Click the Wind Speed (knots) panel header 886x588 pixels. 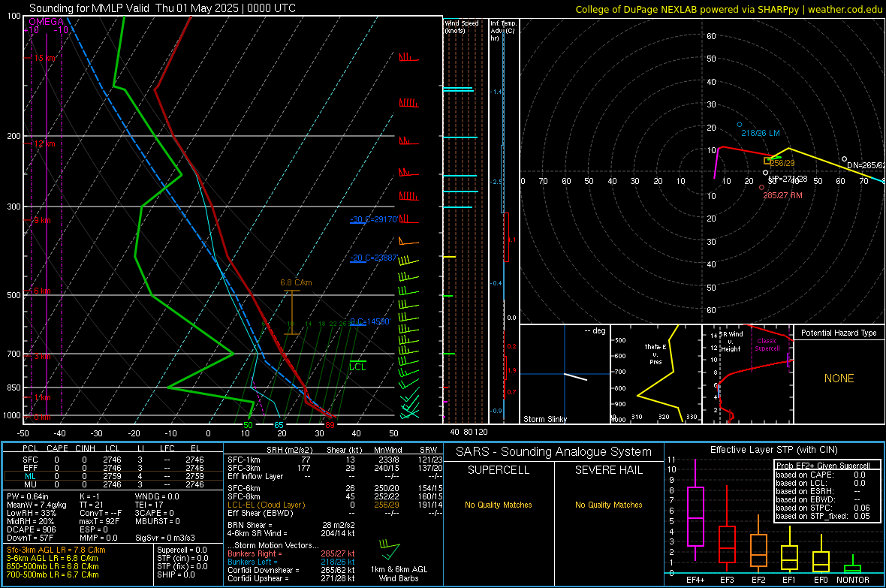tap(461, 26)
